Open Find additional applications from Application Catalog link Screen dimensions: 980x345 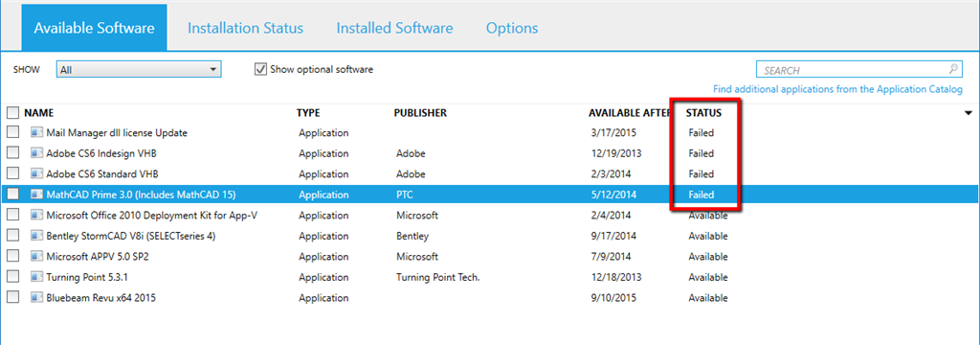(x=838, y=89)
